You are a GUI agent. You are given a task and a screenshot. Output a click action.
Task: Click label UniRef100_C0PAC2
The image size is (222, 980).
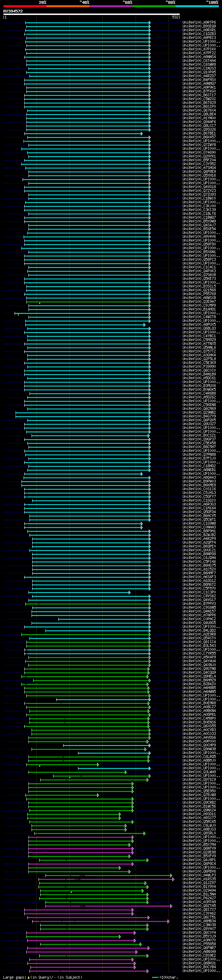[x=199, y=619]
